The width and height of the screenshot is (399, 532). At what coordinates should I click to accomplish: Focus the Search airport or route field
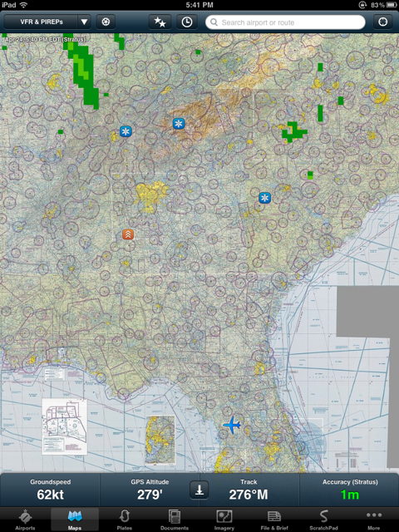coord(285,22)
